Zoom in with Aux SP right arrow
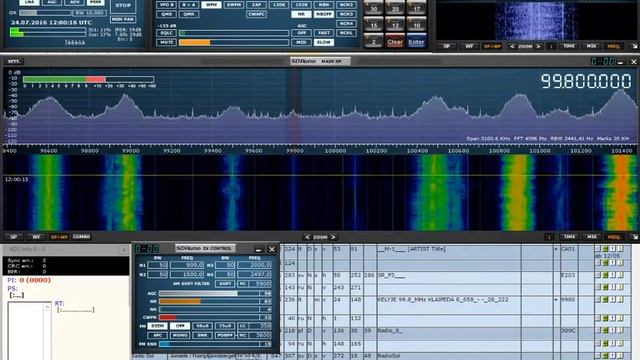 (538, 46)
